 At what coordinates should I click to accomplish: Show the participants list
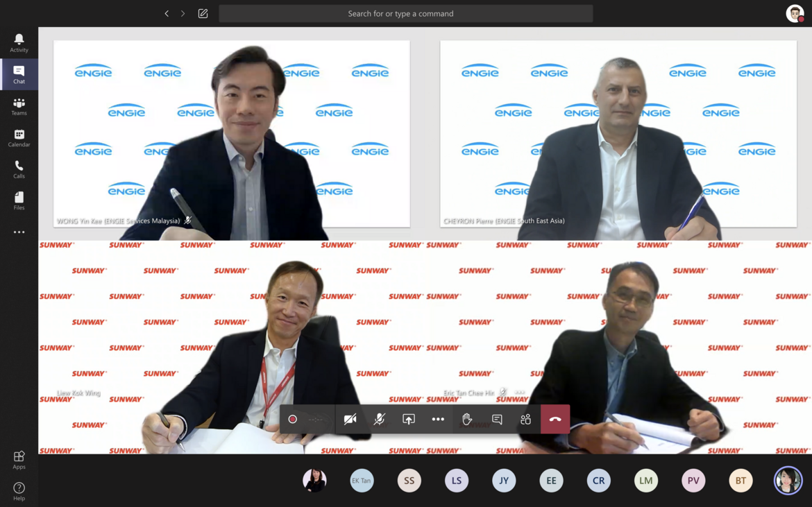pyautogui.click(x=525, y=419)
